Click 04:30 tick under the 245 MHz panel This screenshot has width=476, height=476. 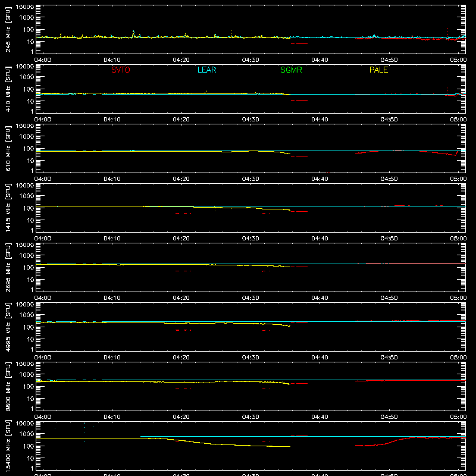(x=250, y=60)
